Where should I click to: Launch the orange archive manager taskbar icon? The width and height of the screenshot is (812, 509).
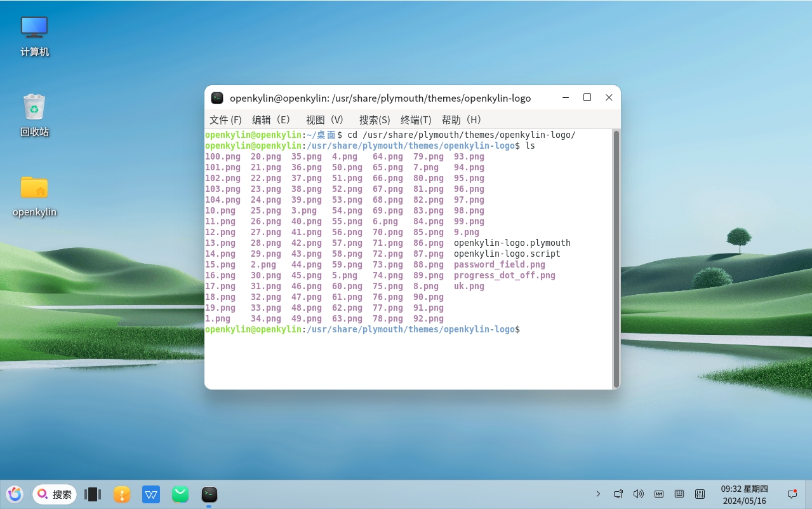pos(122,494)
